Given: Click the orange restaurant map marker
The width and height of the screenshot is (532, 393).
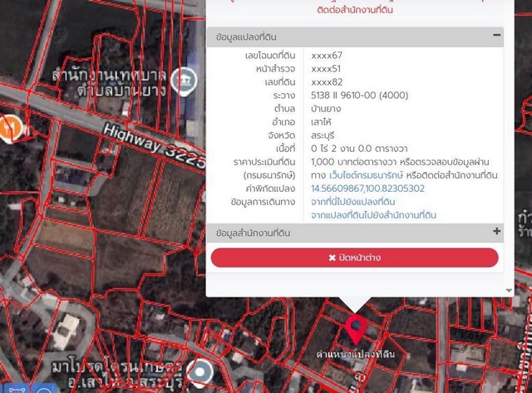Looking at the screenshot, I should pyautogui.click(x=7, y=126).
